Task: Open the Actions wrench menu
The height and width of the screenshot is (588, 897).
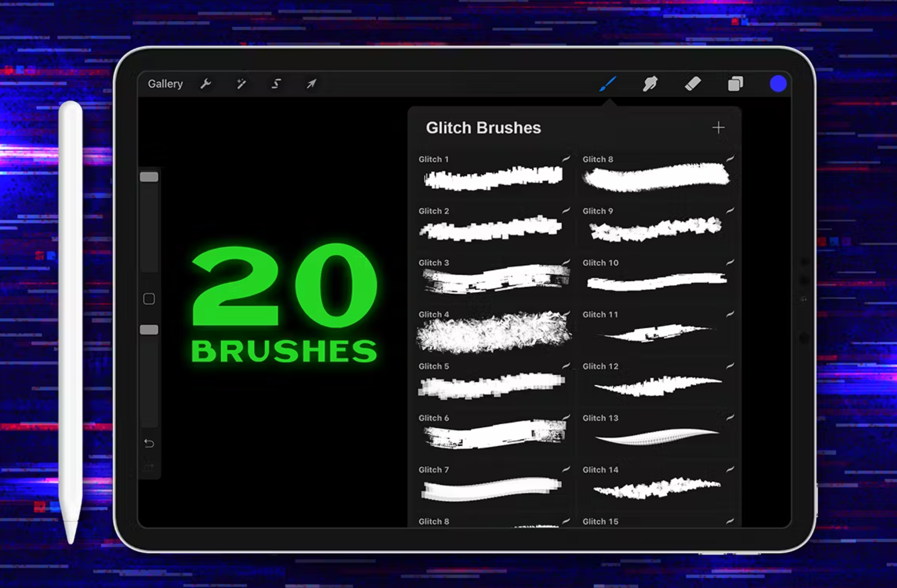Action: coord(205,84)
